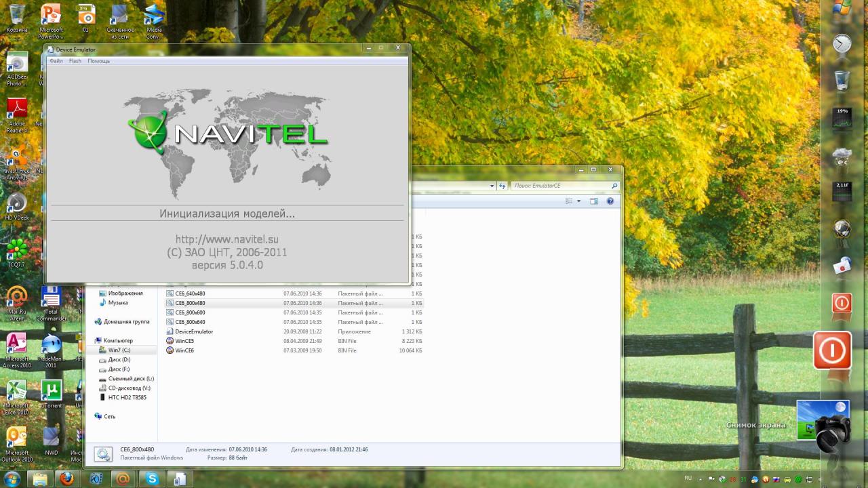Click the Поиск: EmulatorCE search field
868x488 pixels.
[x=561, y=186]
